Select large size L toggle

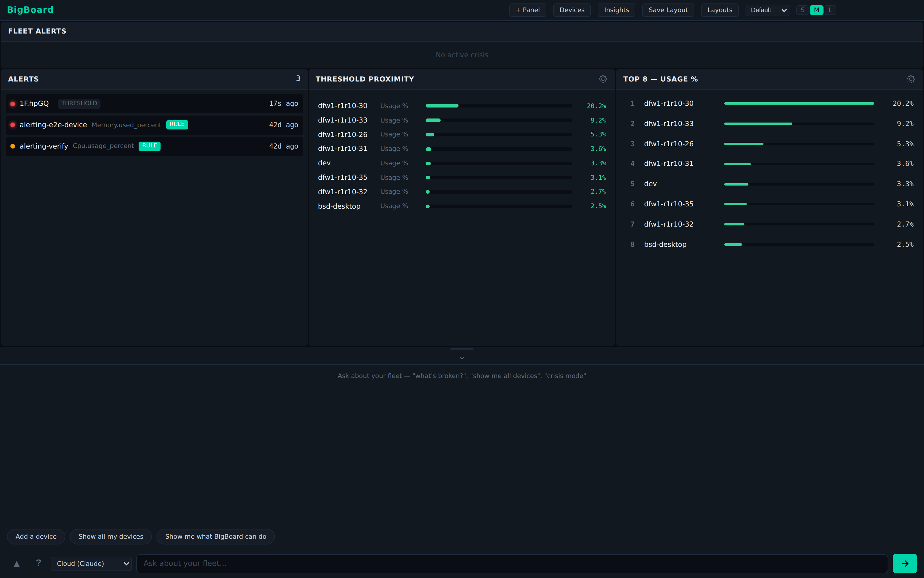pos(830,10)
